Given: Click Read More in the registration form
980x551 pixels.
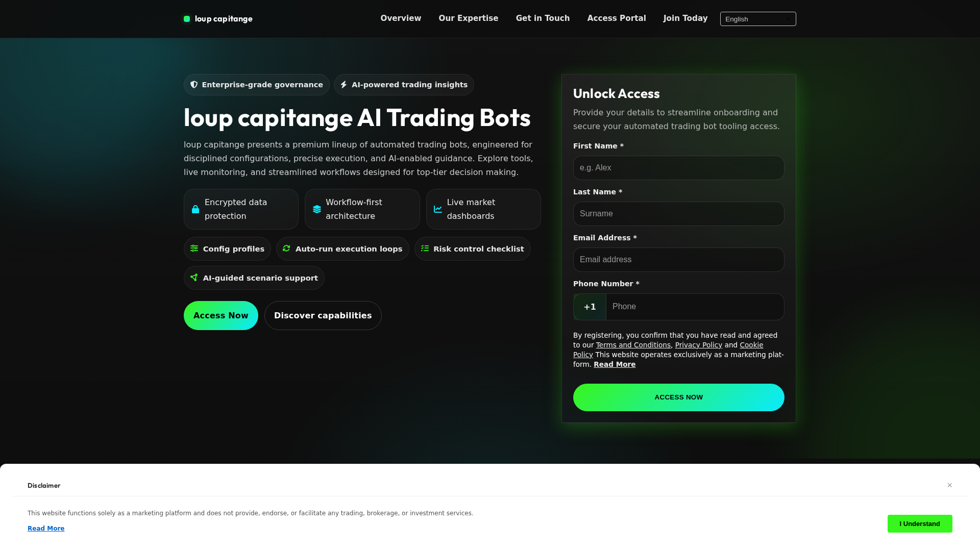Looking at the screenshot, I should click(x=615, y=364).
